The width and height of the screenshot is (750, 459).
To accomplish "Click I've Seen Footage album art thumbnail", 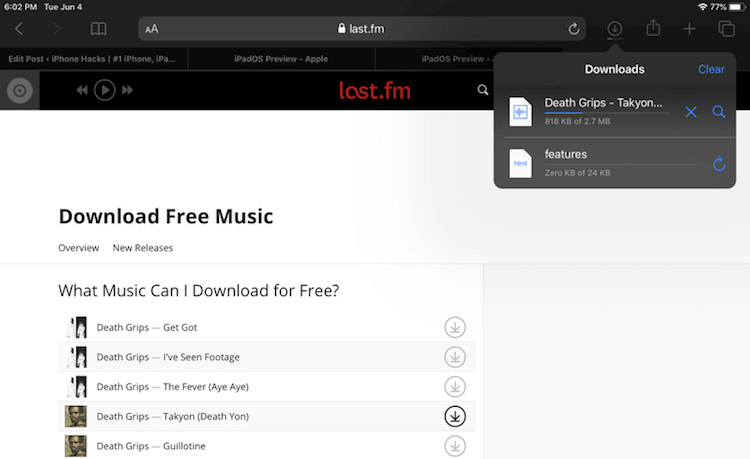I will [x=76, y=357].
